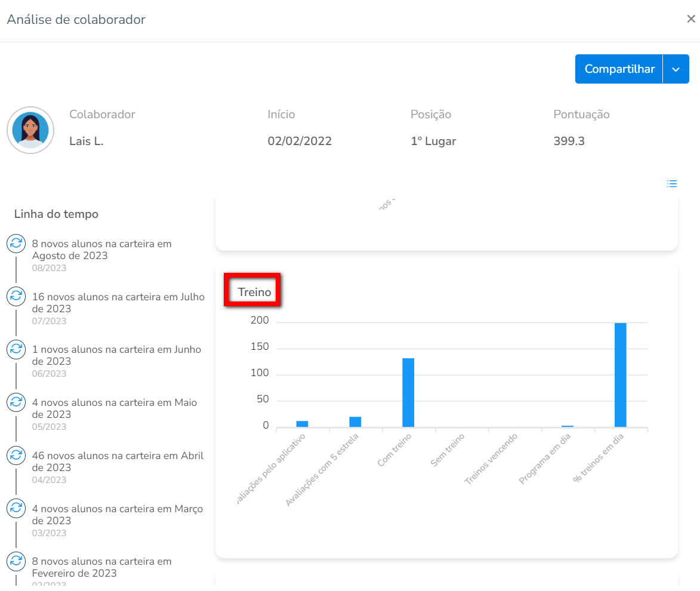Image resolution: width=700 pixels, height=591 pixels.
Task: Open the Compartilhar dropdown arrow
Action: 676,69
